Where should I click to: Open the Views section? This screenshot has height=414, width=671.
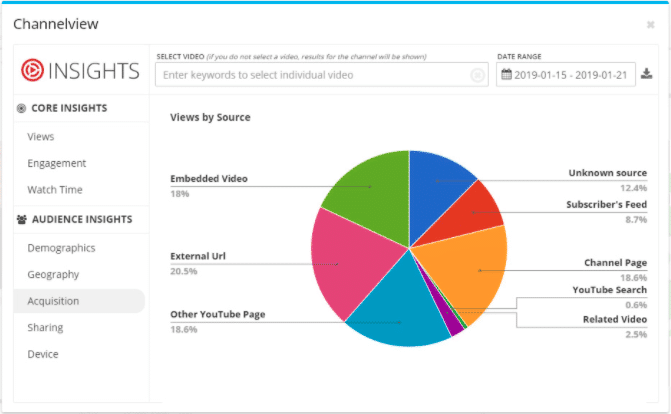[41, 137]
